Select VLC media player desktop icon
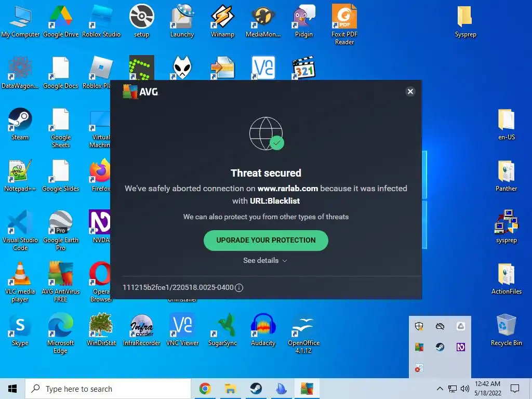 click(x=20, y=282)
